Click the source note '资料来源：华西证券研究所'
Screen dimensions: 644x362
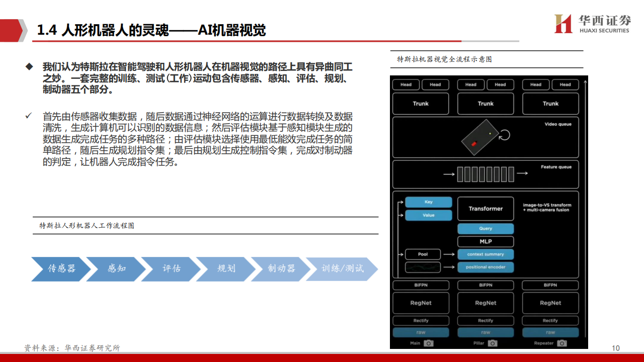[72, 348]
